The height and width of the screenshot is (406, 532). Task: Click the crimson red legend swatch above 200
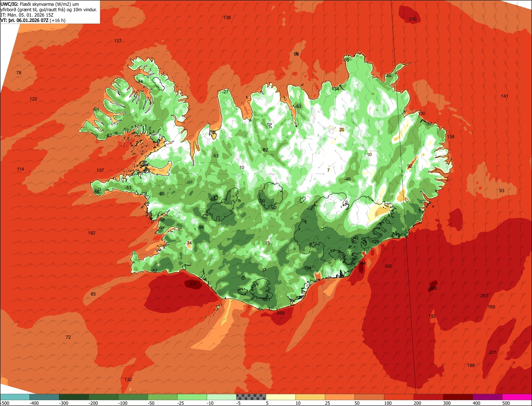click(x=429, y=397)
